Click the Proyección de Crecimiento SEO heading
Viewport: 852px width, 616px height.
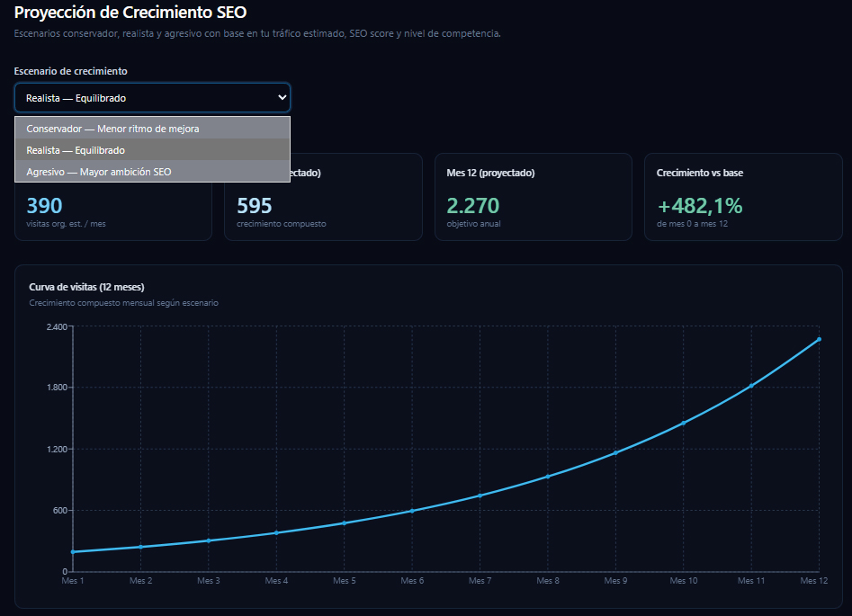coord(130,12)
